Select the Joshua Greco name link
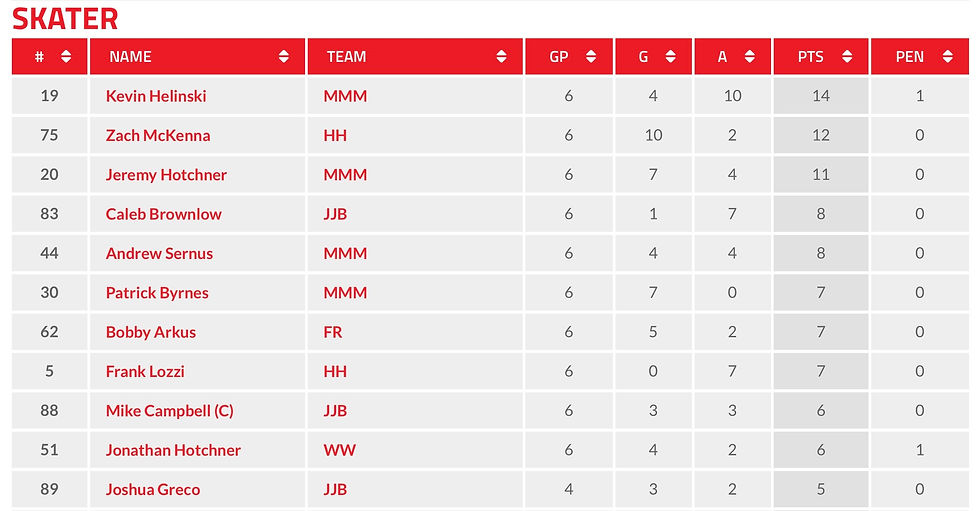Image resolution: width=980 pixels, height=511 pixels. coord(152,490)
